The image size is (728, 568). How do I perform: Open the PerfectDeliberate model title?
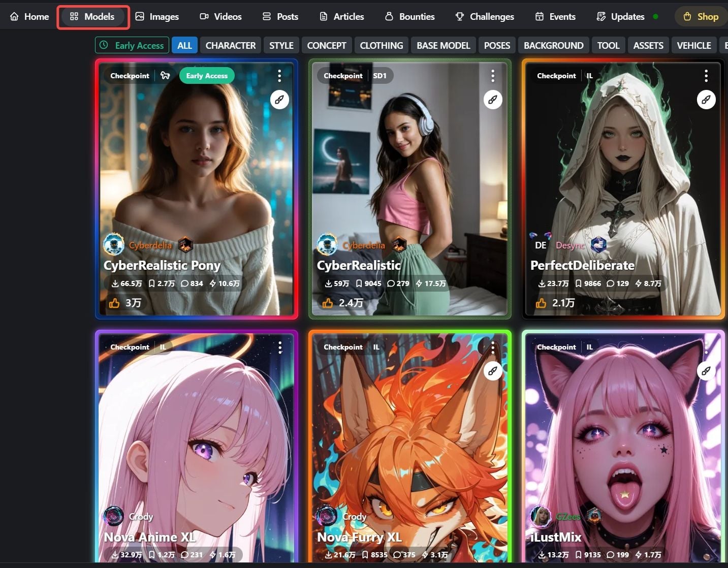point(582,266)
